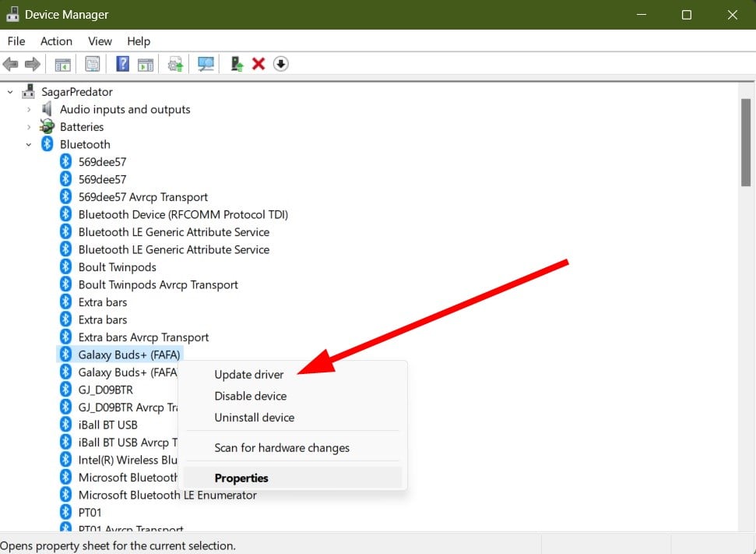Select the Boult Twinpods name without Avrcp

coord(117,266)
